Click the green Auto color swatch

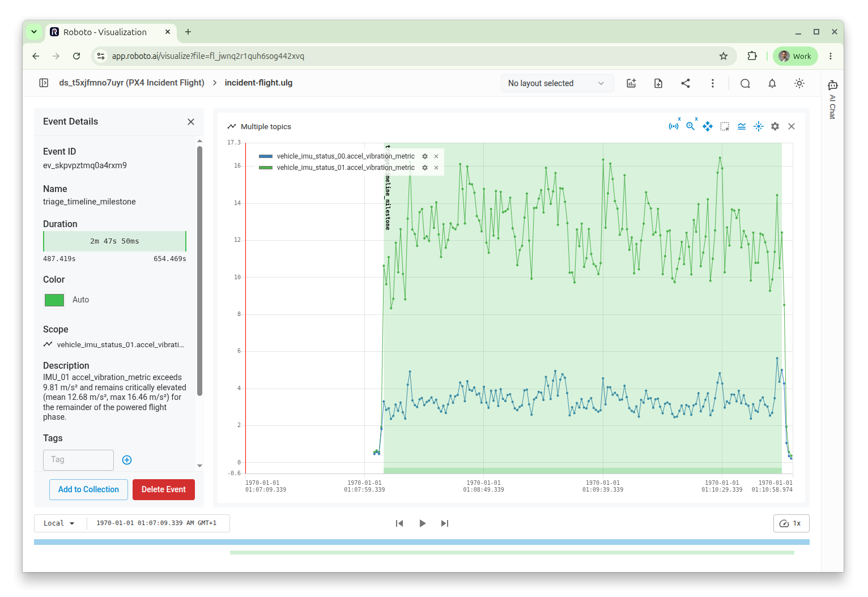point(54,300)
